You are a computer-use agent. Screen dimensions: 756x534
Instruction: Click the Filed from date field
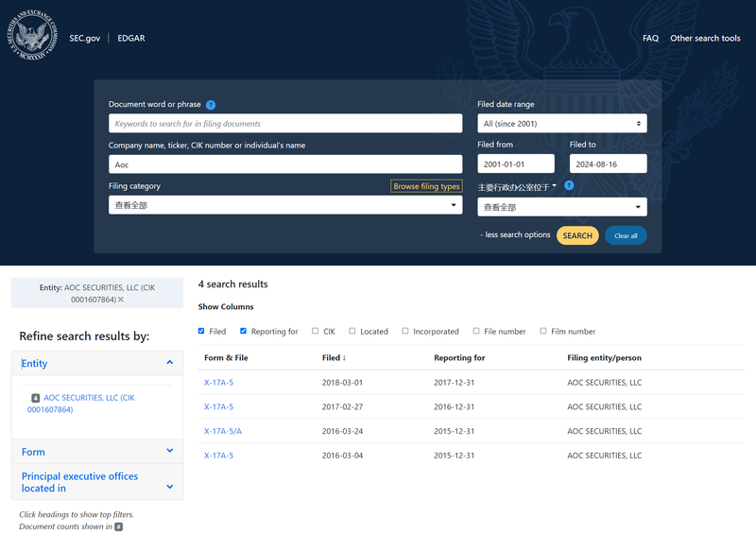point(516,164)
